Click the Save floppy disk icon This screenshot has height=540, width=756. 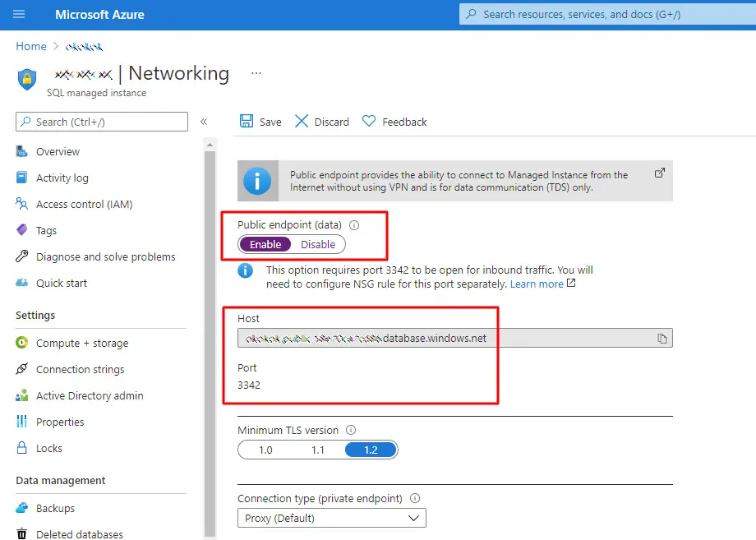247,121
